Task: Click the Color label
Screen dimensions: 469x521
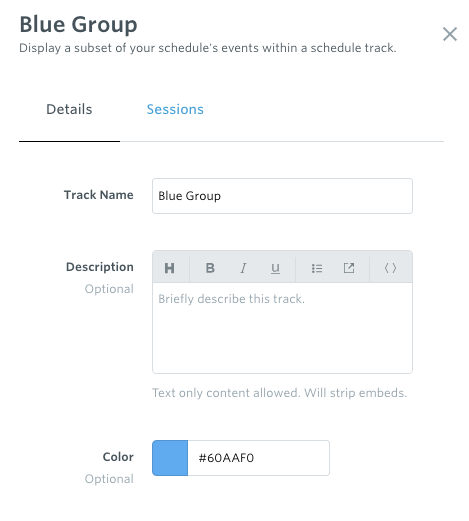Action: click(118, 457)
